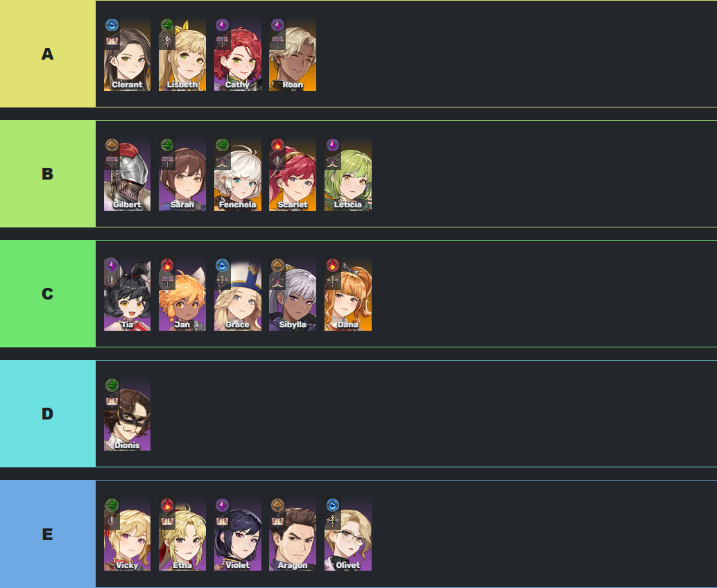717x588 pixels.
Task: Click Clerant's water element icon
Action: coord(112,25)
